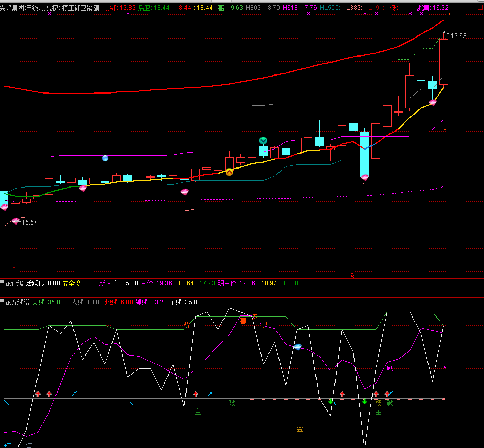Click the blue-white diamond in the indicator panel
The width and height of the screenshot is (484, 448).
coord(297,347)
